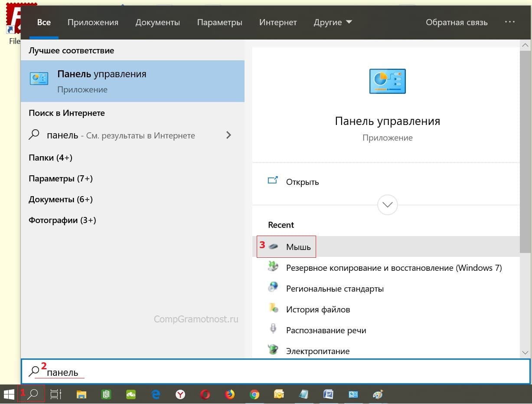Open Google Chrome from the taskbar
532x404 pixels.
pos(255,394)
